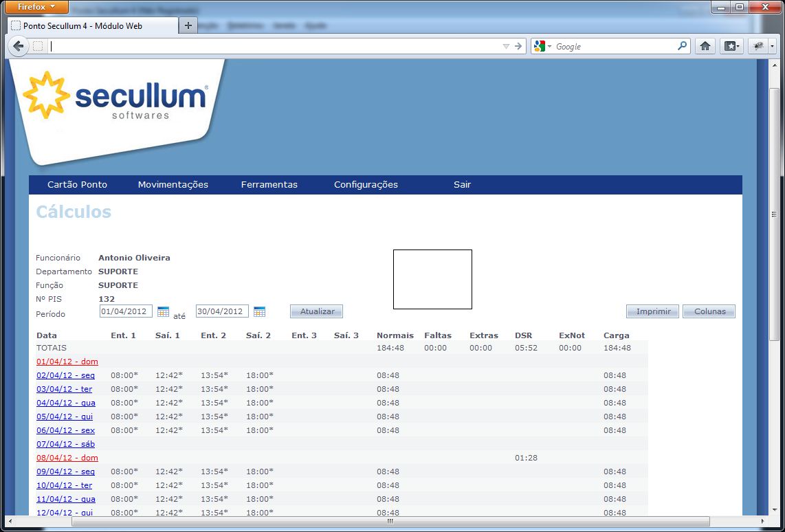Click the employee name Antonio Oliveira
This screenshot has height=532, width=785.
click(x=134, y=258)
